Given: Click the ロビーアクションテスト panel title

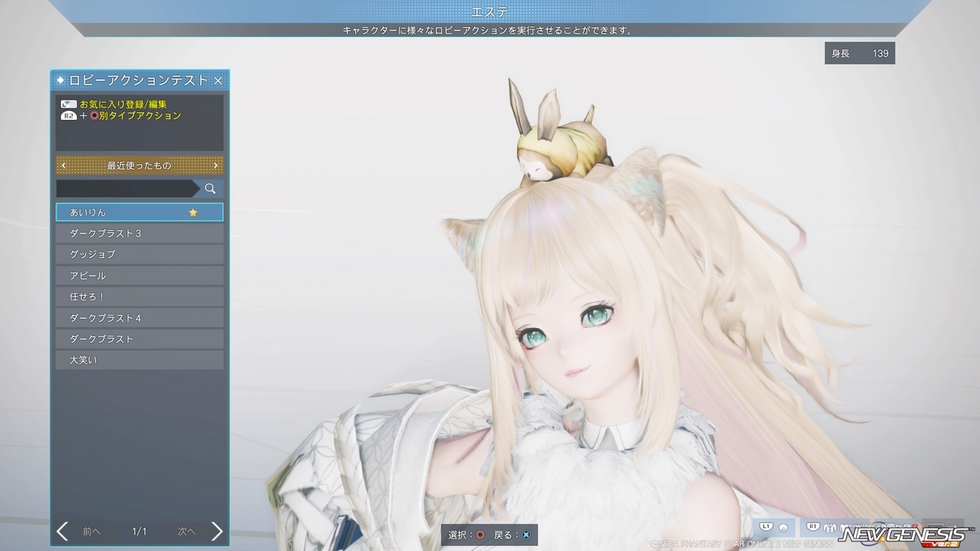Looking at the screenshot, I should tap(139, 80).
